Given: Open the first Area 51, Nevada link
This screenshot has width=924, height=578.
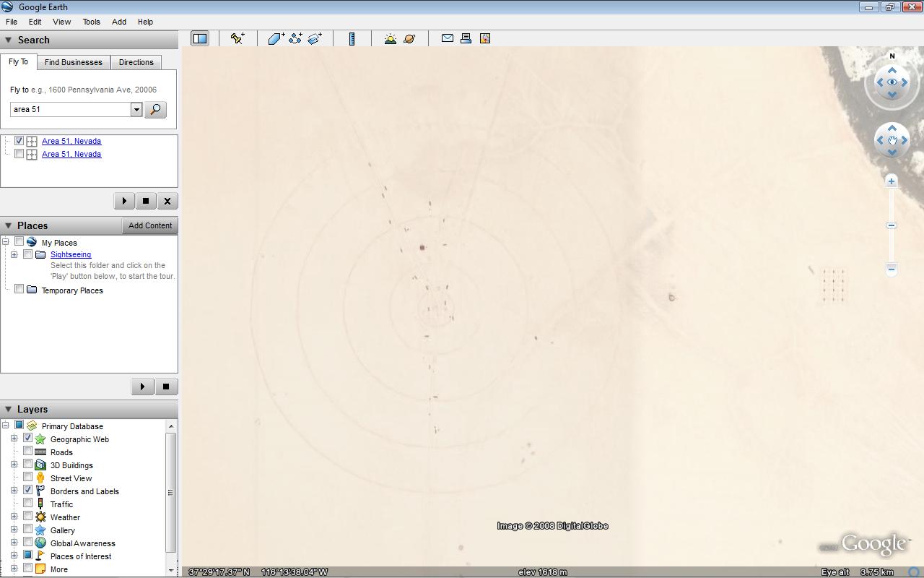Looking at the screenshot, I should 71,141.
